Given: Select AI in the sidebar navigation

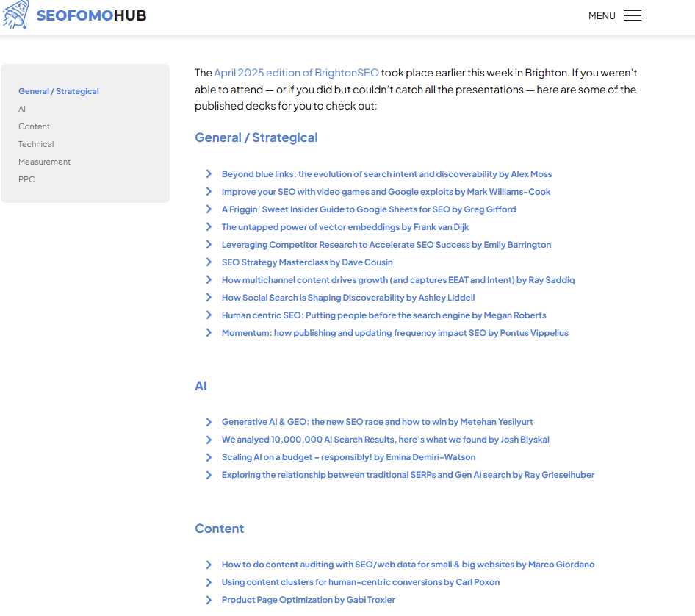Looking at the screenshot, I should (x=22, y=109).
